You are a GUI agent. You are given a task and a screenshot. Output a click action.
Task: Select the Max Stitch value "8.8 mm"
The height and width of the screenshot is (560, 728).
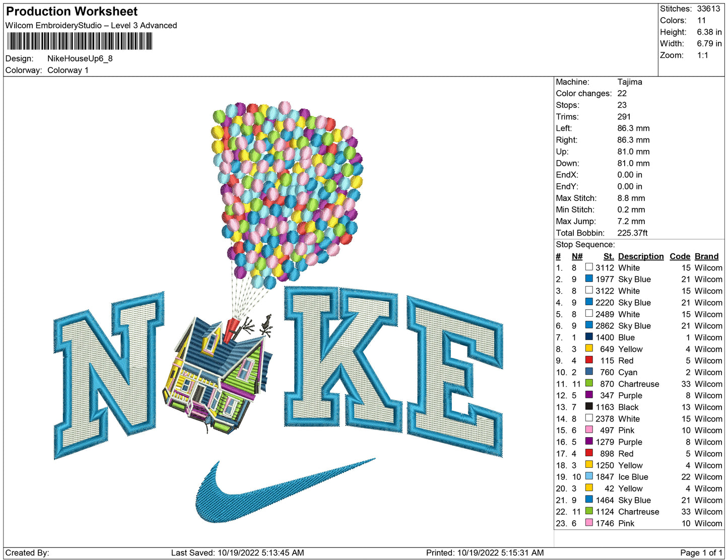[631, 198]
